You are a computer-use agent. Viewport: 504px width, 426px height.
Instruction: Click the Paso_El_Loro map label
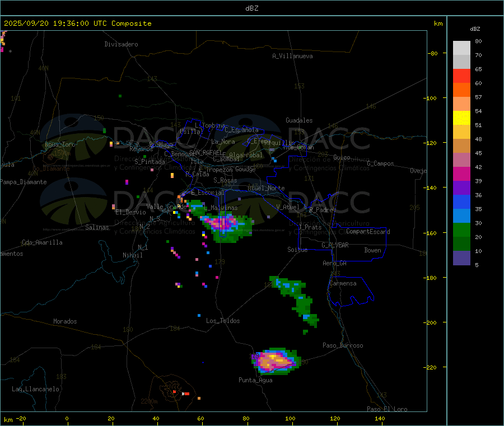(387, 409)
